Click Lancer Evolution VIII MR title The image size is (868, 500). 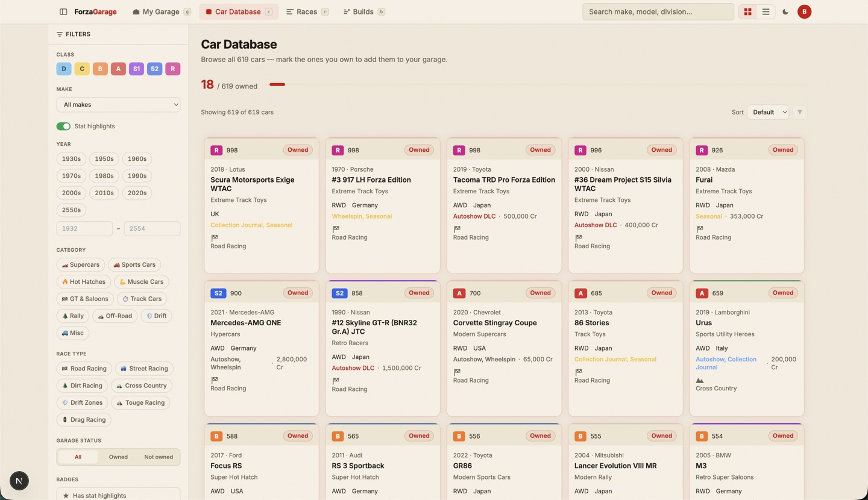(x=615, y=466)
